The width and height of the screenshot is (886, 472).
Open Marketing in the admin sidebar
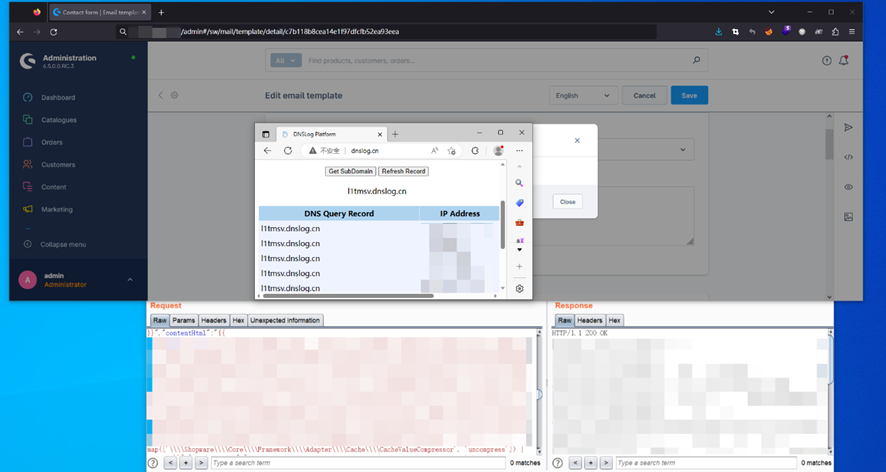57,209
